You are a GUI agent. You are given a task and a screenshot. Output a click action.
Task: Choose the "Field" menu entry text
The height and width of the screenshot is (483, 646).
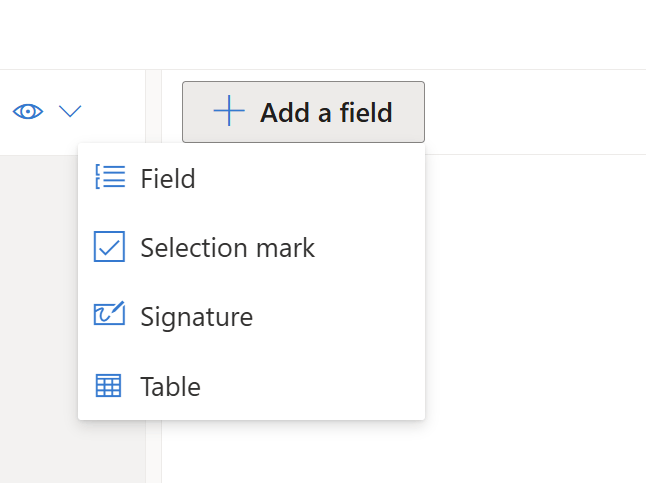pyautogui.click(x=168, y=179)
